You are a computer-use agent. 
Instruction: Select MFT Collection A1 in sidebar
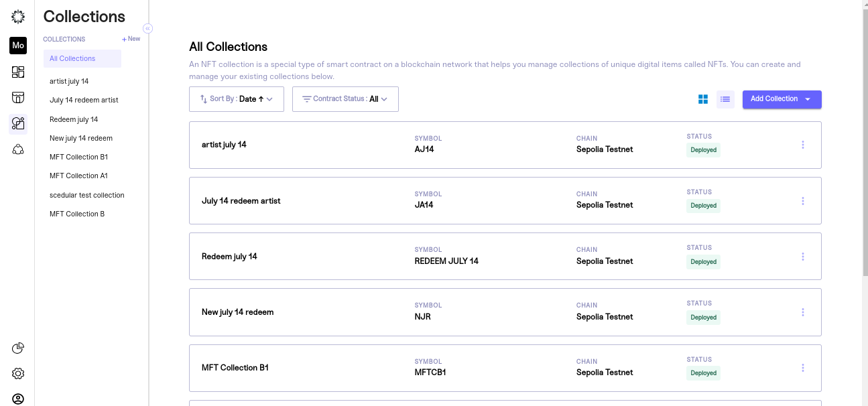(78, 176)
